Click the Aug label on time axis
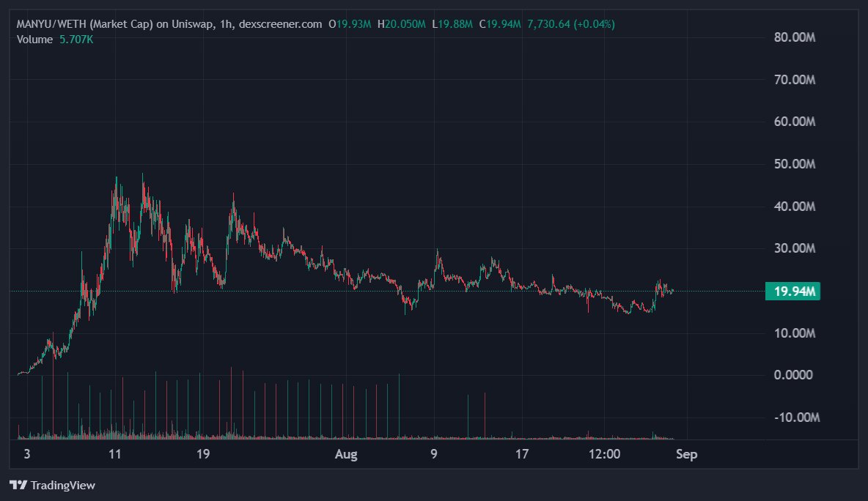Screen dimensions: 868x501 [346, 454]
